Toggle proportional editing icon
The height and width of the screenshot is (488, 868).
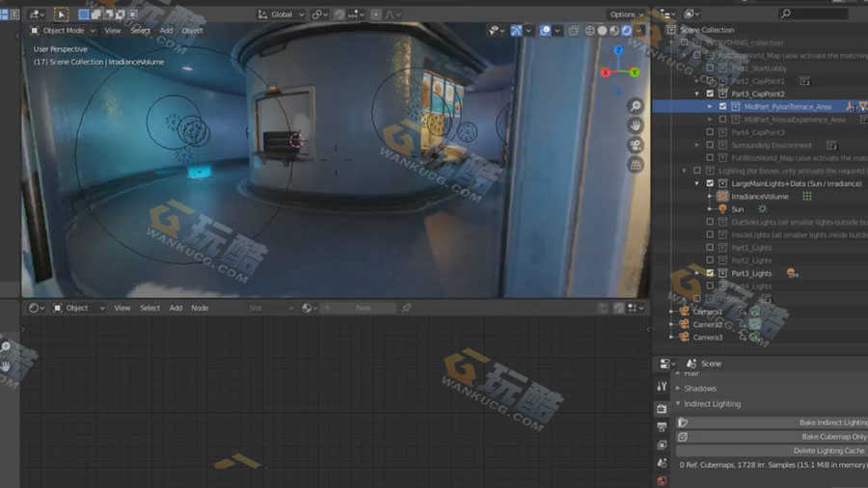pos(376,14)
